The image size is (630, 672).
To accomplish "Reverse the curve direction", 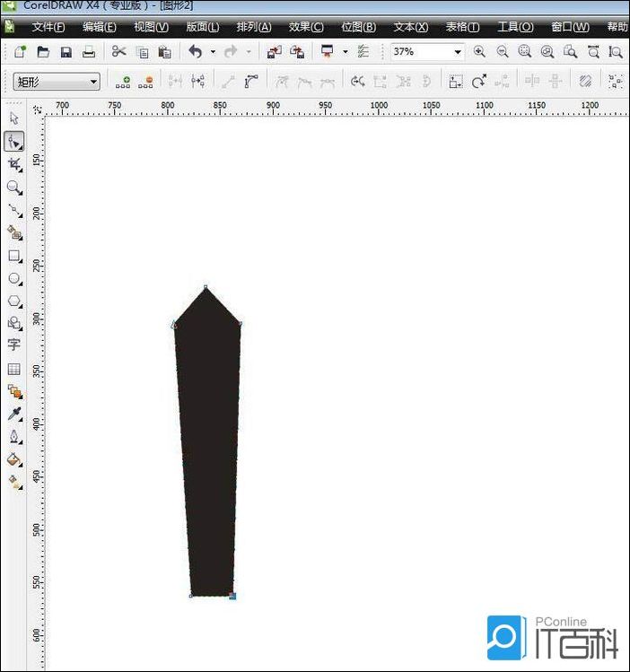I will click(357, 81).
